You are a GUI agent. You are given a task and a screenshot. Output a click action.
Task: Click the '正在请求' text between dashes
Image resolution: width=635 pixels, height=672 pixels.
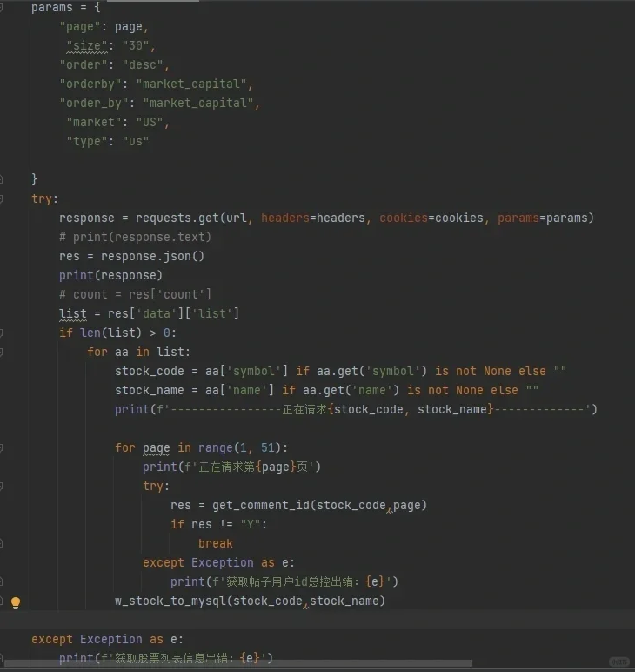pos(304,409)
